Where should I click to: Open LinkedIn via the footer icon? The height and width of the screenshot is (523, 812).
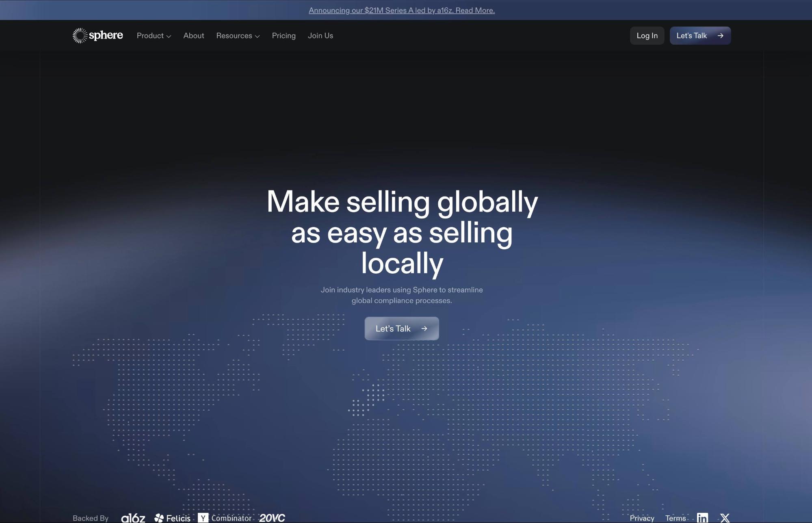point(702,517)
